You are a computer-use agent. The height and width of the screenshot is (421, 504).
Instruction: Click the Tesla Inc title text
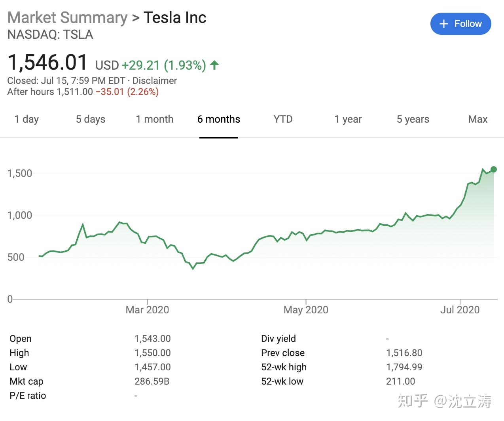175,18
